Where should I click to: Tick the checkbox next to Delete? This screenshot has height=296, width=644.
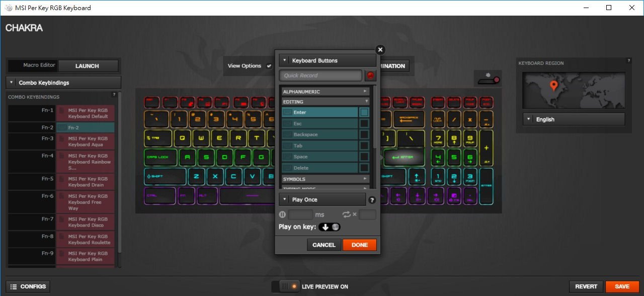[364, 168]
